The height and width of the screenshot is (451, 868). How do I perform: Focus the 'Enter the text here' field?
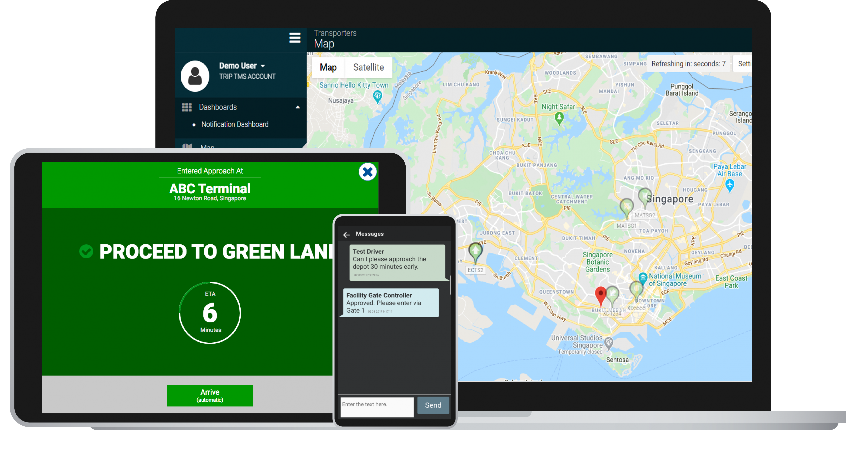point(377,407)
